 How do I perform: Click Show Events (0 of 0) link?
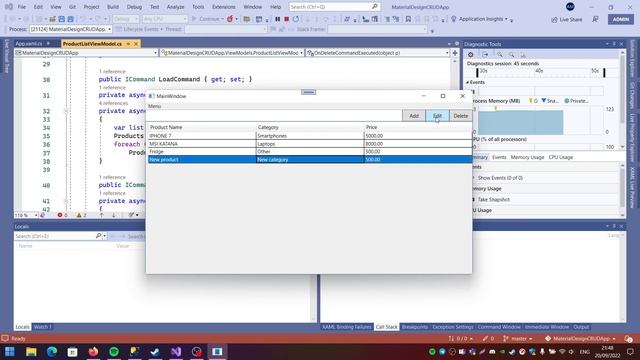coord(500,178)
